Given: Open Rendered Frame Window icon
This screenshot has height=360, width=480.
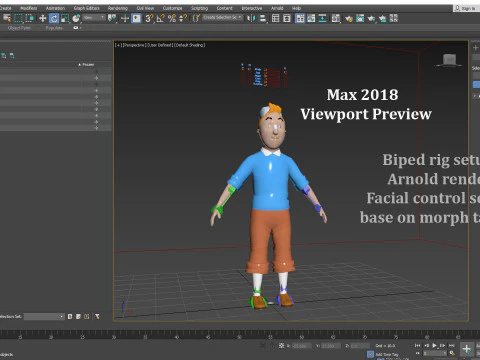Looking at the screenshot, I should (360, 18).
